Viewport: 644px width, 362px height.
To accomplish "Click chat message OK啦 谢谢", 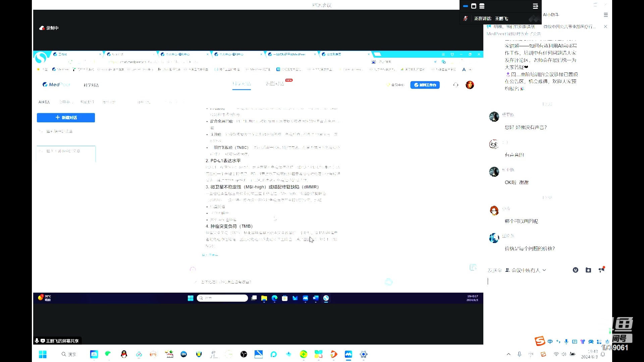I will point(517,182).
